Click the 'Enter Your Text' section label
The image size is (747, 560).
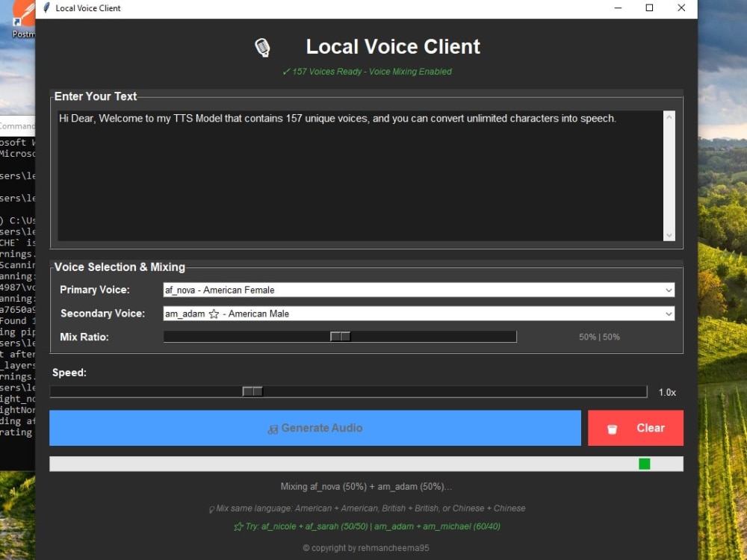click(96, 96)
